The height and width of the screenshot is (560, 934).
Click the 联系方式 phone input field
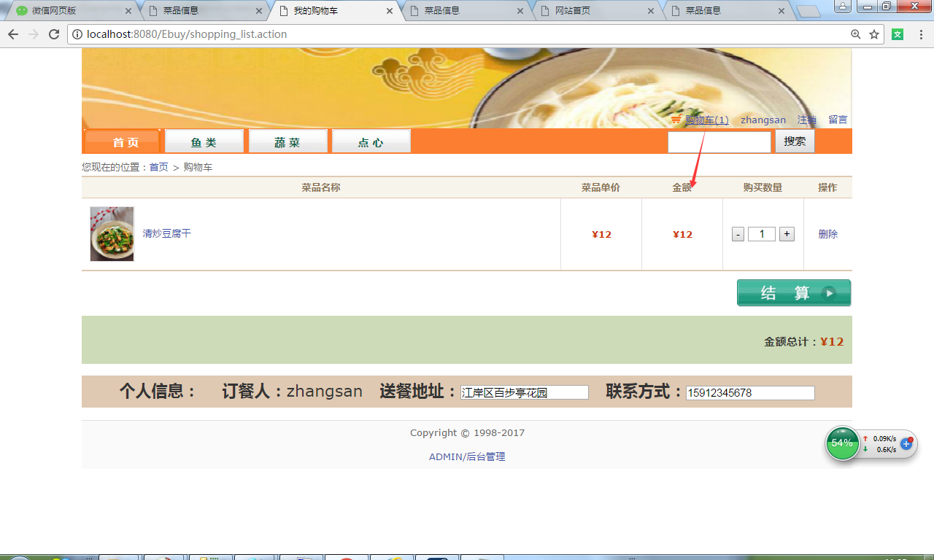(750, 393)
